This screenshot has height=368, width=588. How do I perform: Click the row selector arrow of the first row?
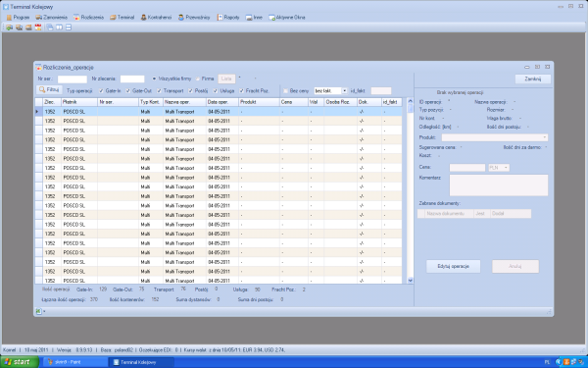pyautogui.click(x=38, y=112)
